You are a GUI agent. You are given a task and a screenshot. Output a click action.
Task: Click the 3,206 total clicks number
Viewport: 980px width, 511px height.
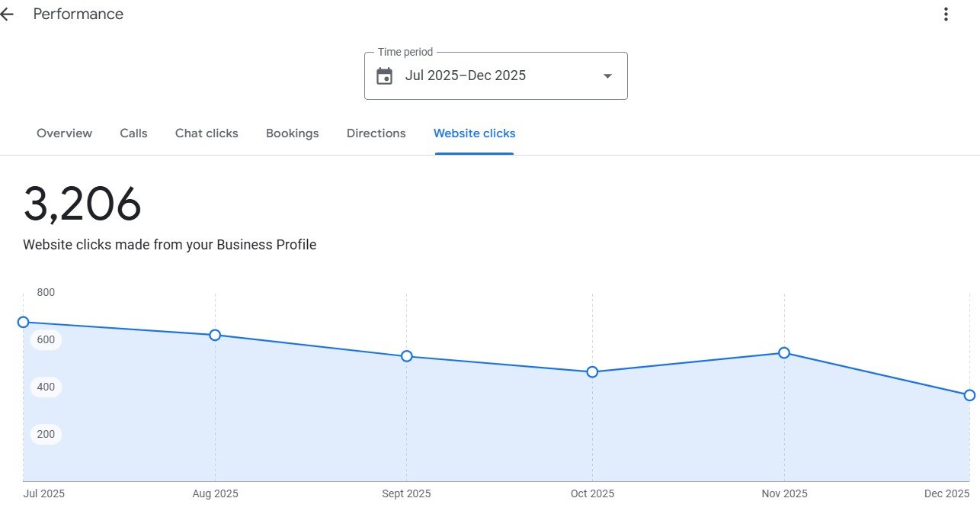[82, 204]
